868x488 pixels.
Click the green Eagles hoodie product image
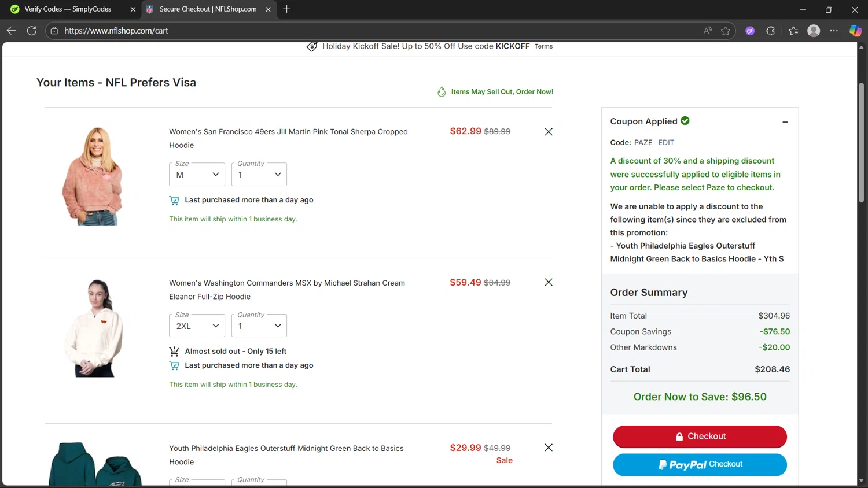point(95,464)
